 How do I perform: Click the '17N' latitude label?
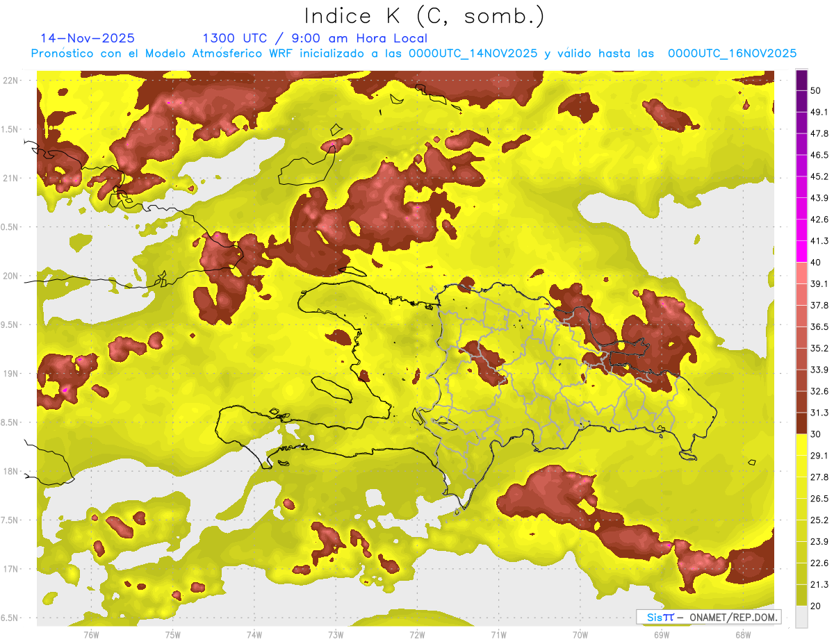click(11, 569)
